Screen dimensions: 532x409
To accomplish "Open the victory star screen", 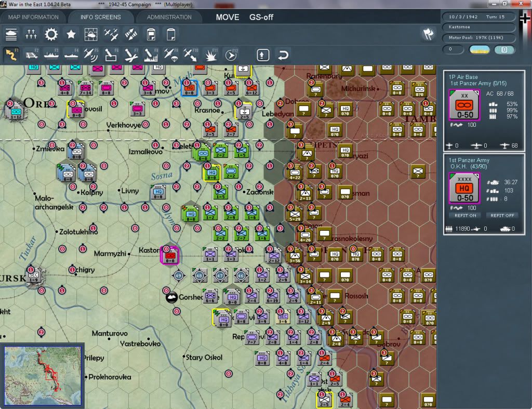I will pyautogui.click(x=71, y=34).
